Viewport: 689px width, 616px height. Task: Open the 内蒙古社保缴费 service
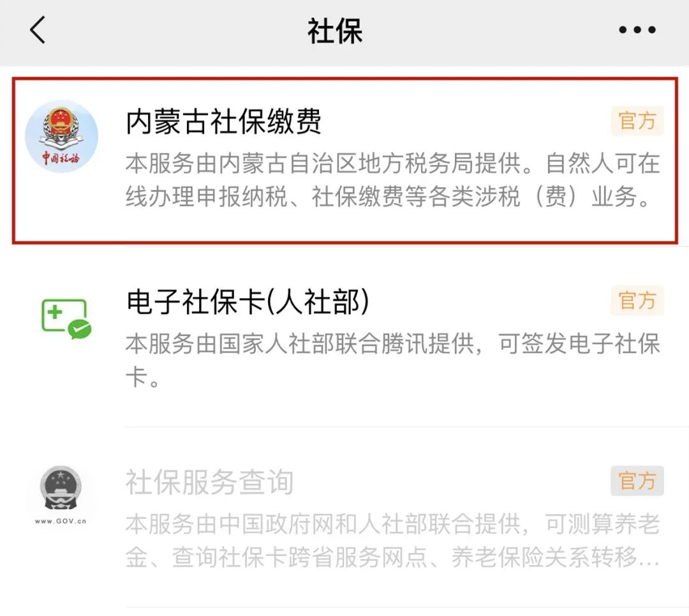[344, 160]
